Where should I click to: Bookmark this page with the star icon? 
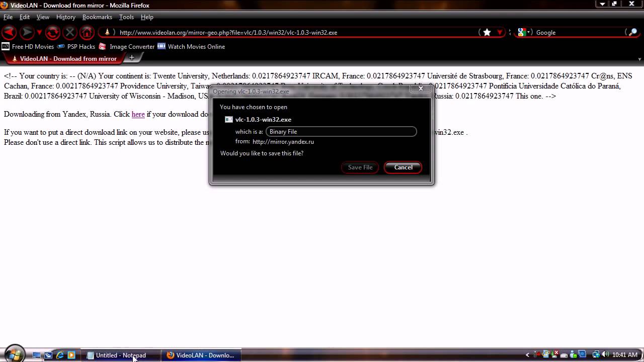click(487, 32)
